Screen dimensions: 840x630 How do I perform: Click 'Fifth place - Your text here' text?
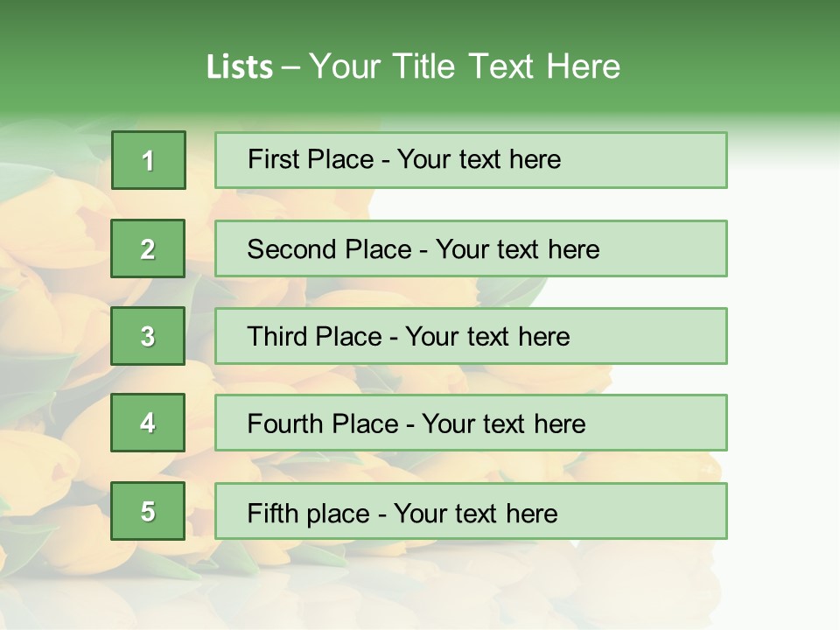pos(402,514)
